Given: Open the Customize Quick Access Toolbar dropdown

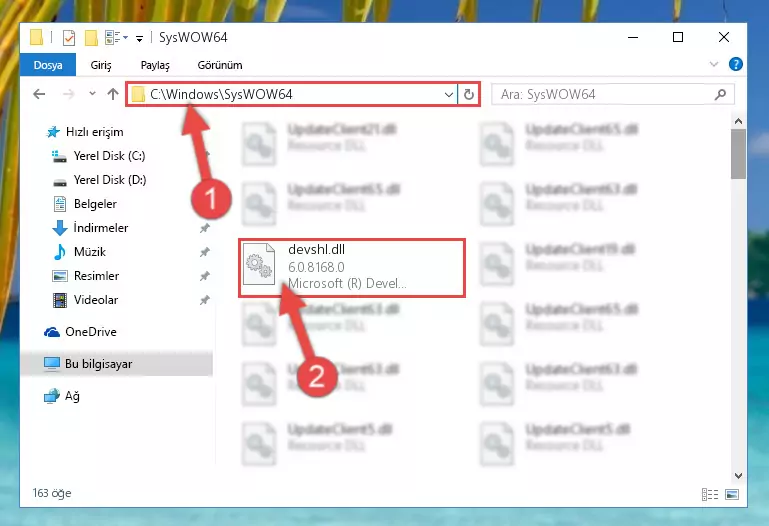Looking at the screenshot, I should 140,38.
